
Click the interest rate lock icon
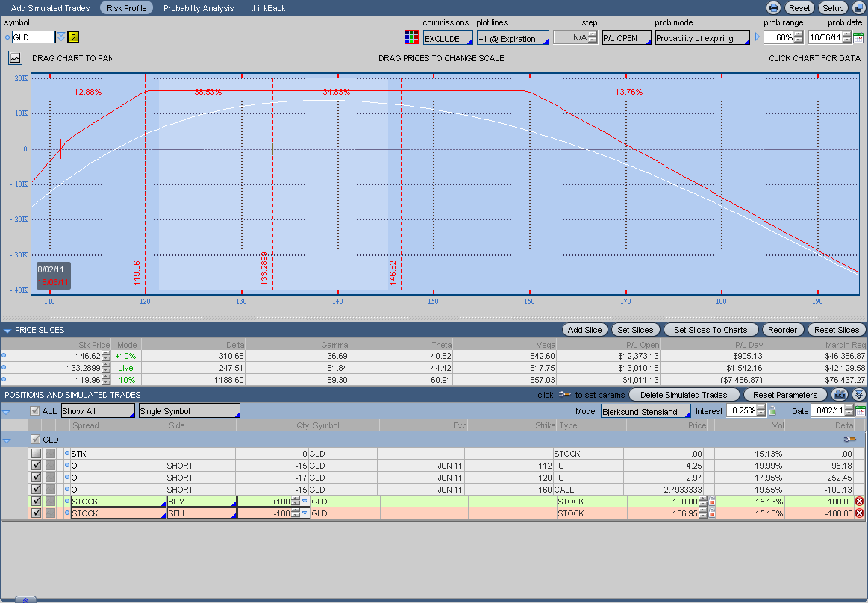(x=772, y=410)
